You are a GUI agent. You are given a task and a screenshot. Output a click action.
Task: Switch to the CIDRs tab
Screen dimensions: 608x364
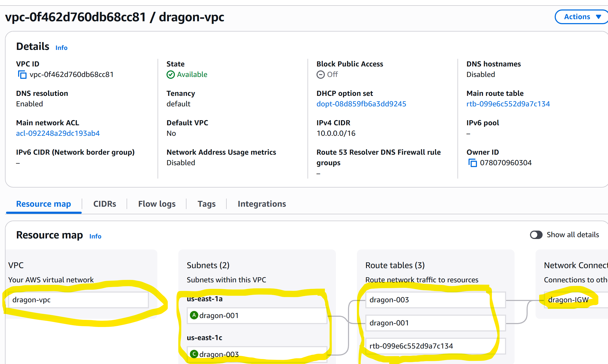point(105,204)
